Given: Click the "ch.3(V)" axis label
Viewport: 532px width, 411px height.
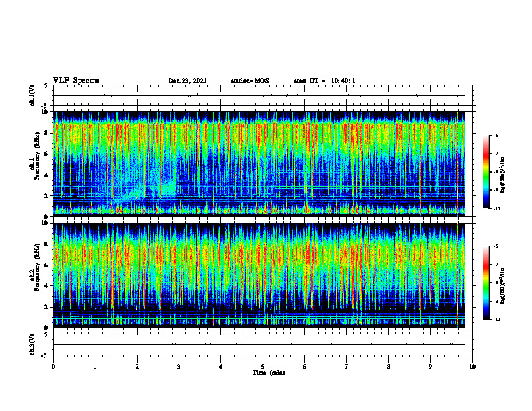Looking at the screenshot, I should point(32,345).
